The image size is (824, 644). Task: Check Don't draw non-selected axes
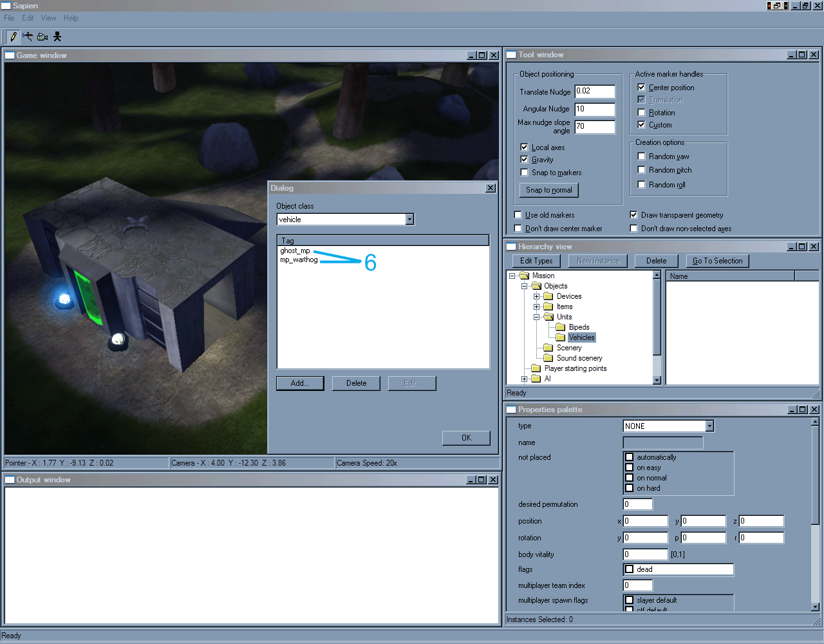633,228
